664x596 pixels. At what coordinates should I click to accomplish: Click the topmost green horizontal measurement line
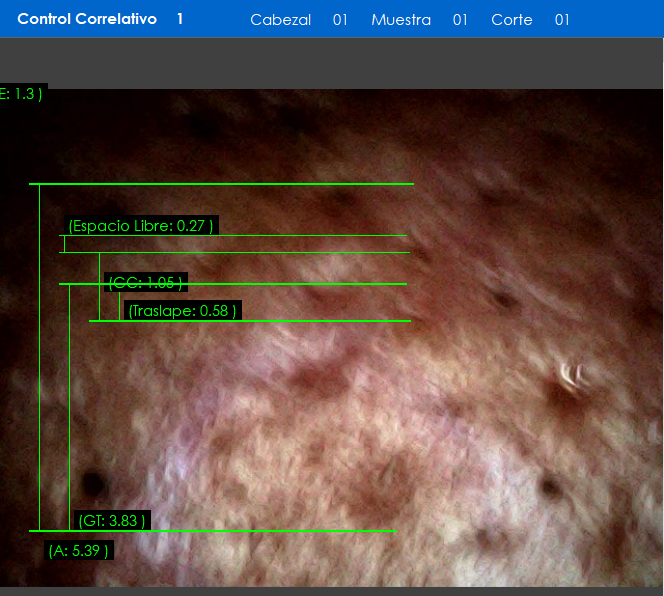220,184
